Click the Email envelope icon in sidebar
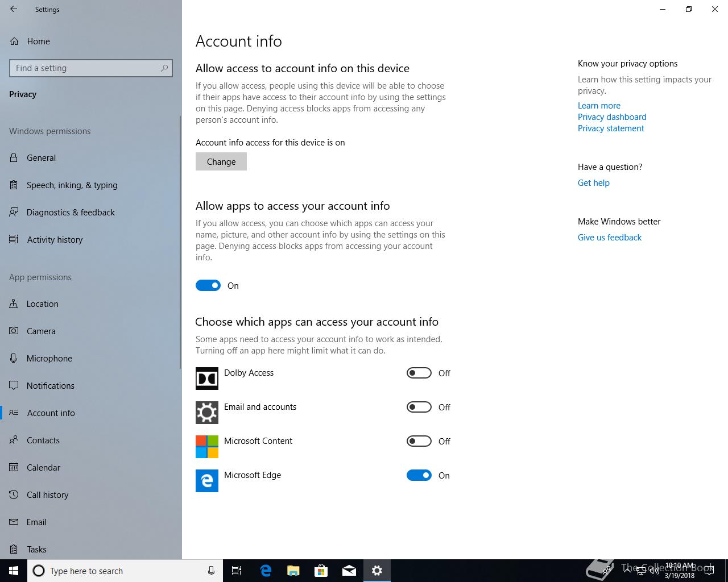This screenshot has width=728, height=582. point(14,522)
